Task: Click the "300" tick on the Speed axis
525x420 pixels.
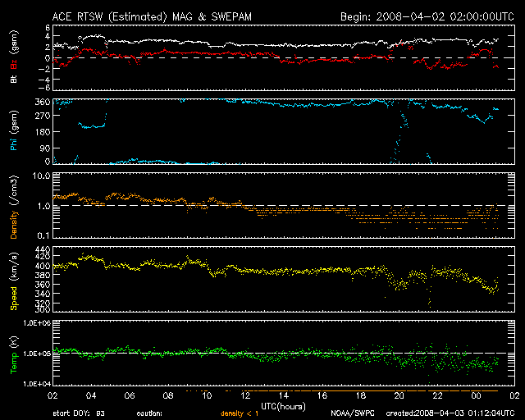Action: point(43,309)
